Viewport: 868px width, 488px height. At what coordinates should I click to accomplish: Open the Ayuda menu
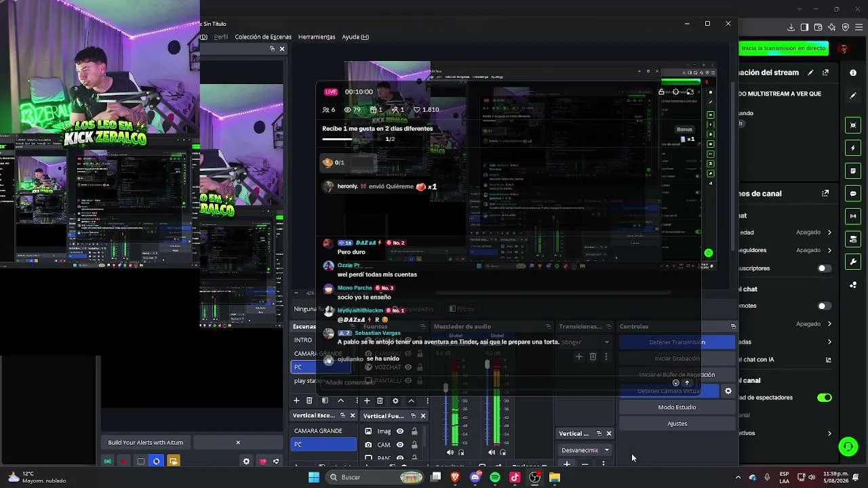pos(355,37)
